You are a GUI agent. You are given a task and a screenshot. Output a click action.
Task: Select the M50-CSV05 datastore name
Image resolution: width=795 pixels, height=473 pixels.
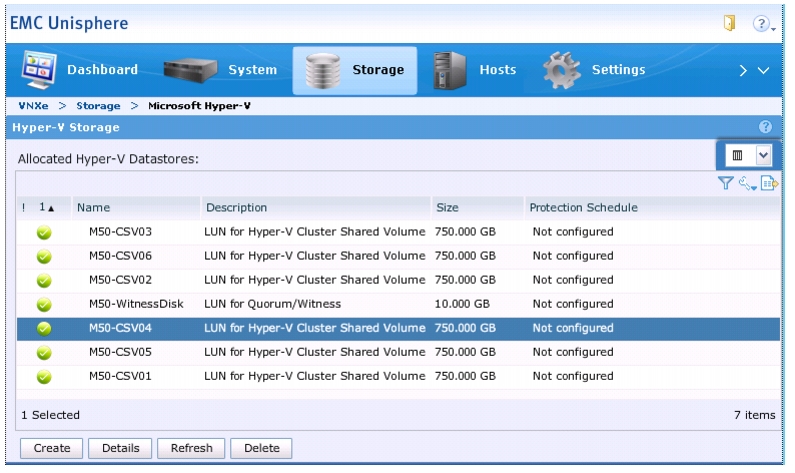point(120,352)
